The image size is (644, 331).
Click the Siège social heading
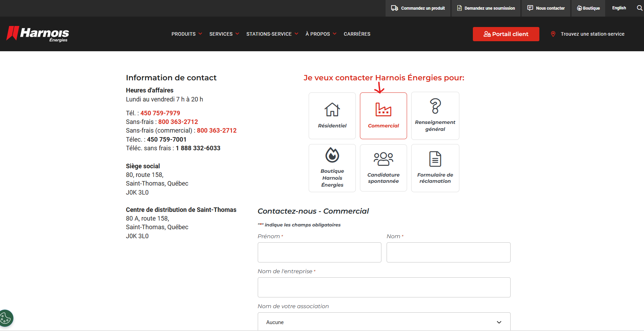[143, 166]
